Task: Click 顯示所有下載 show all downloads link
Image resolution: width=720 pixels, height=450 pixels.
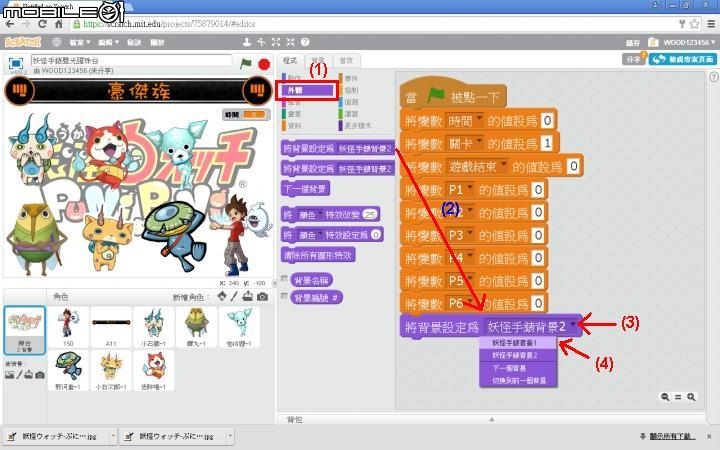Action: pos(672,436)
